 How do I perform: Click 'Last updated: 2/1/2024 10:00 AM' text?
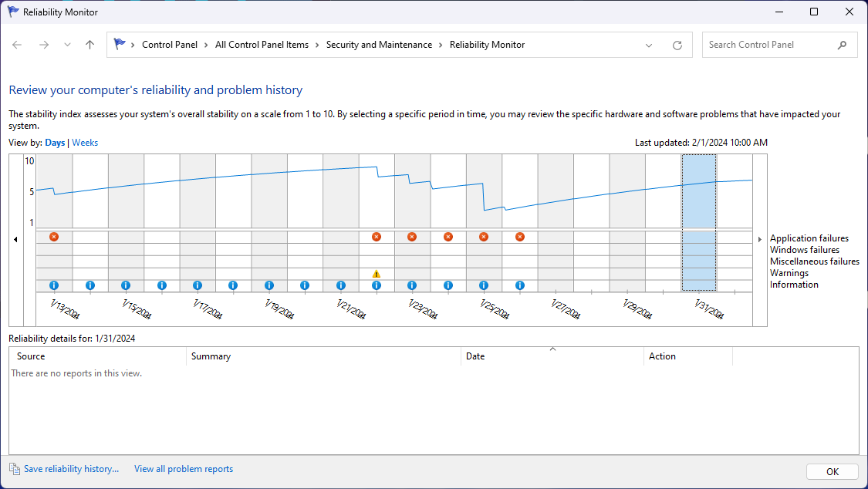pos(701,143)
